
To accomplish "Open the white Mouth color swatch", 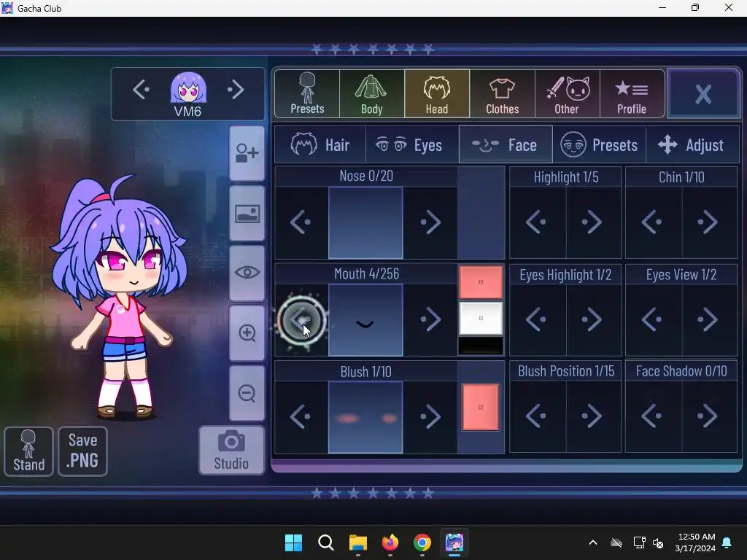I will (x=481, y=318).
